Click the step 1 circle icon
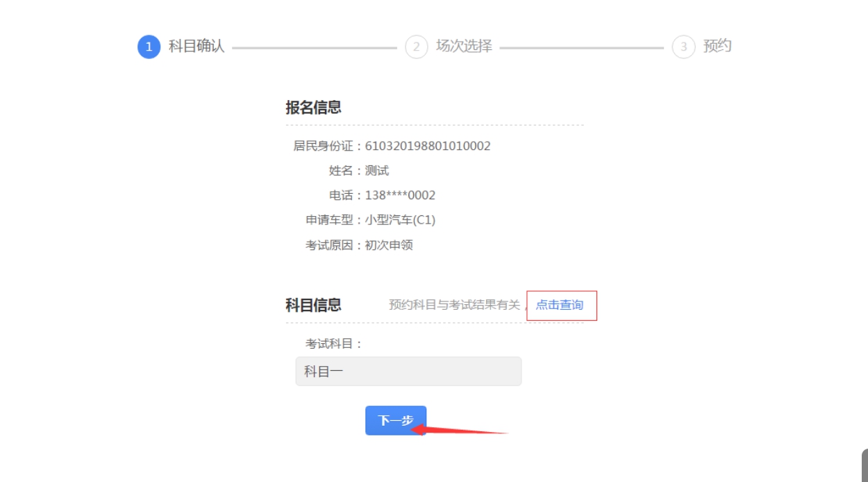 (x=149, y=47)
